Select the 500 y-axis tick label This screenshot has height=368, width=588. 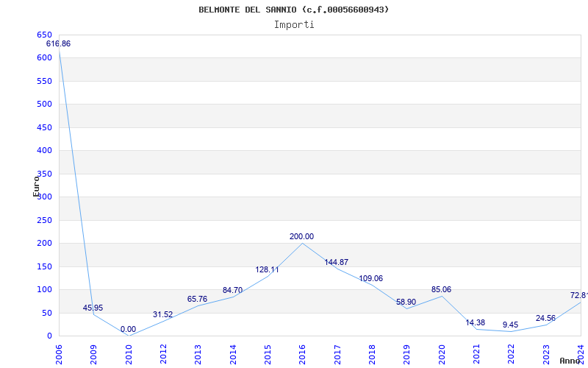tap(45, 105)
